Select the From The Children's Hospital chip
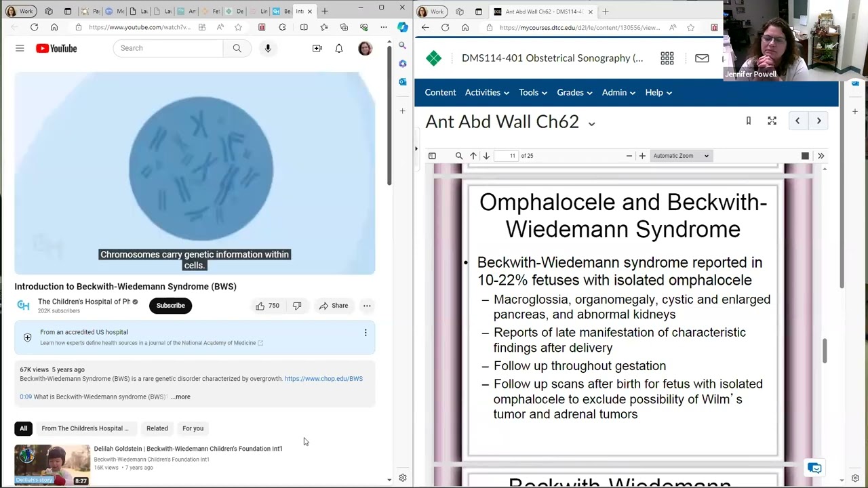Viewport: 868px width, 488px height. point(85,428)
